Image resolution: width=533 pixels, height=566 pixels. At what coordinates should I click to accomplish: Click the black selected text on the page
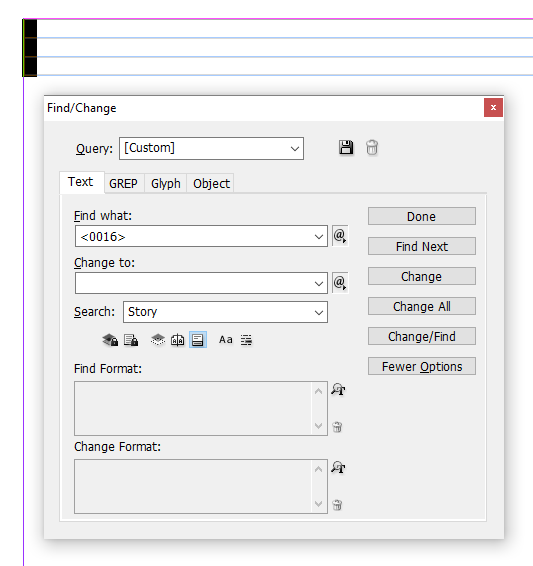click(30, 48)
